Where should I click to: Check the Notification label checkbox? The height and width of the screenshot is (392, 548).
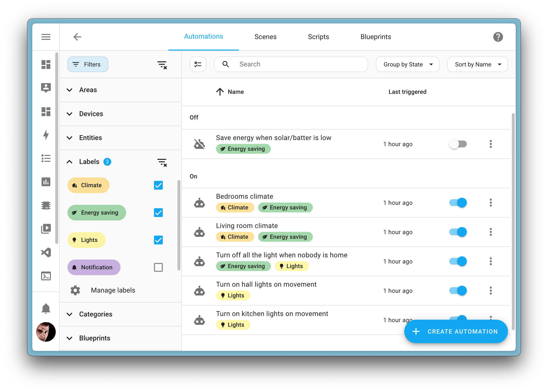click(x=158, y=267)
